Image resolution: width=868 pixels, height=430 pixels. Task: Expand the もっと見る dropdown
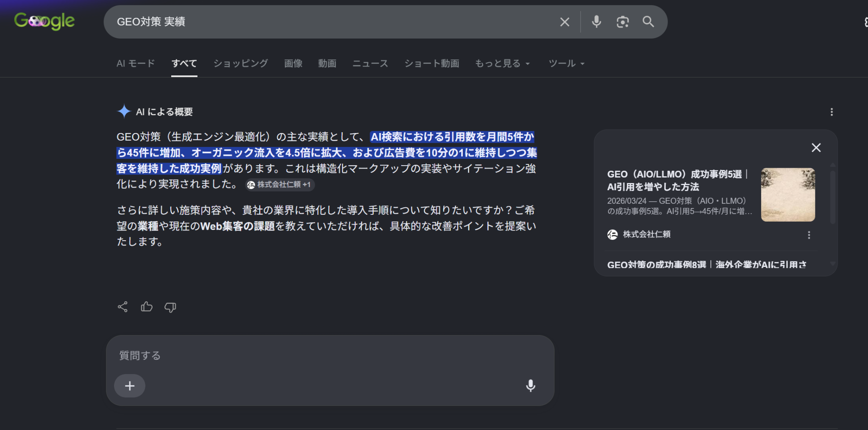pos(503,64)
